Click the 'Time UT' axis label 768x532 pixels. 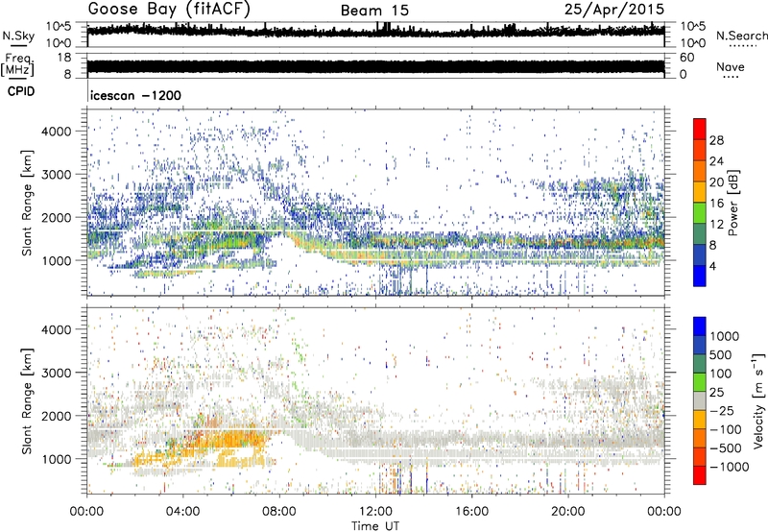[x=375, y=526]
